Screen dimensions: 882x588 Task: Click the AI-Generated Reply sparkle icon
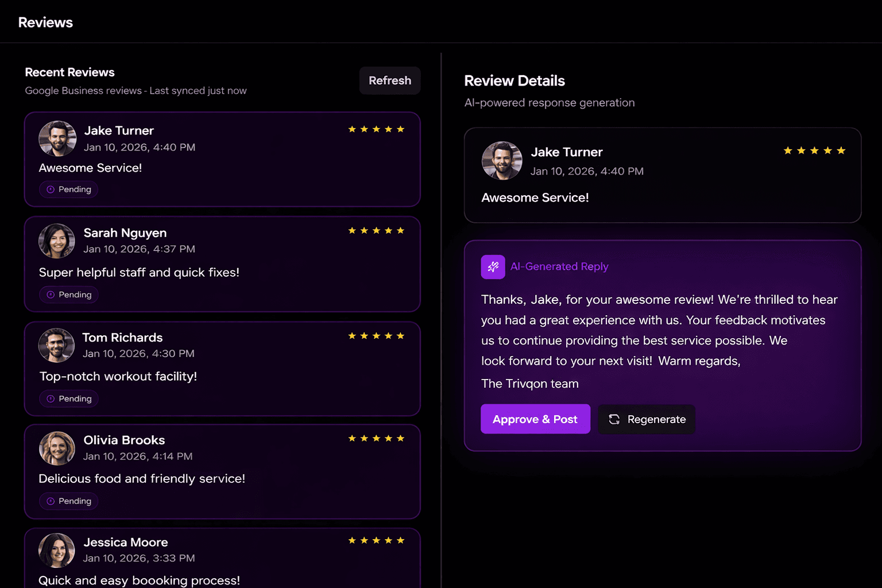point(493,267)
